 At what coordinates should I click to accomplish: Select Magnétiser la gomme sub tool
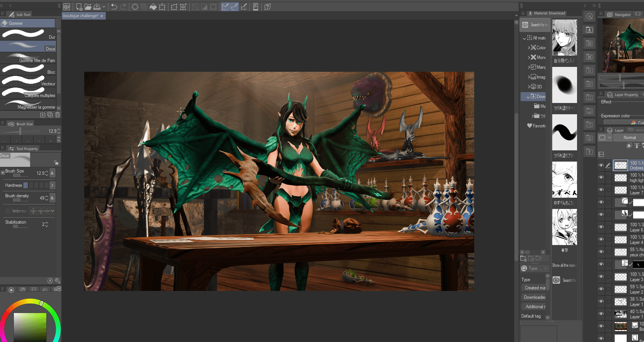pyautogui.click(x=28, y=104)
